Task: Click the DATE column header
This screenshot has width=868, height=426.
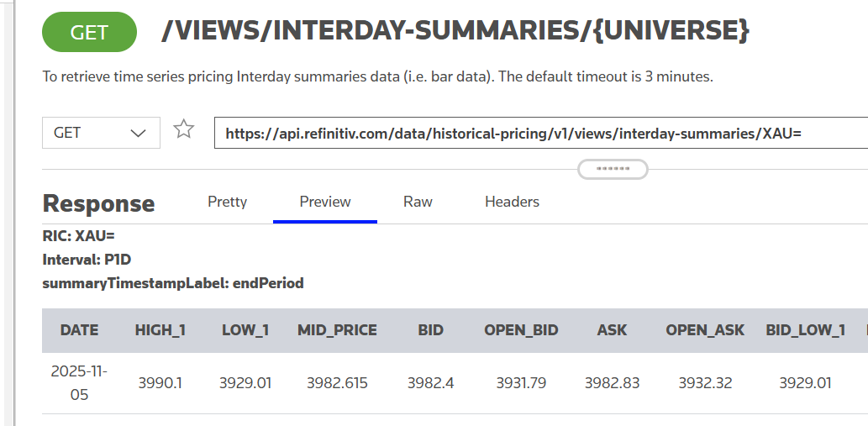Action: 79,330
